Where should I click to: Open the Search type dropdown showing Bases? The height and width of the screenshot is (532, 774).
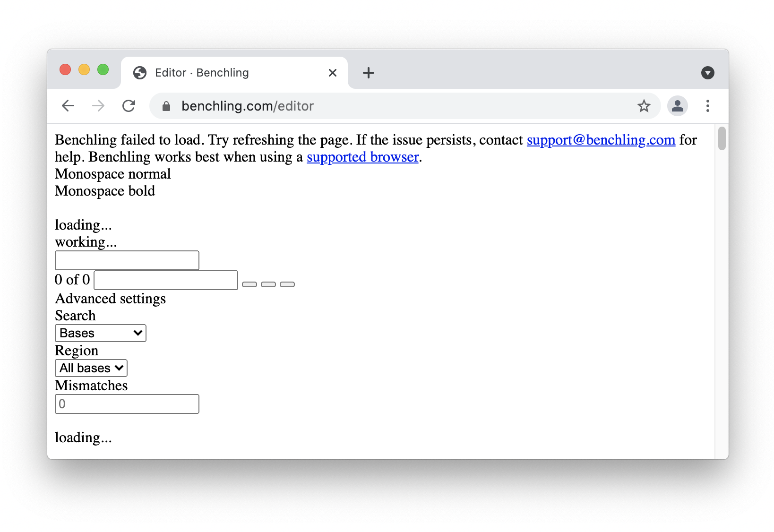[x=101, y=333]
